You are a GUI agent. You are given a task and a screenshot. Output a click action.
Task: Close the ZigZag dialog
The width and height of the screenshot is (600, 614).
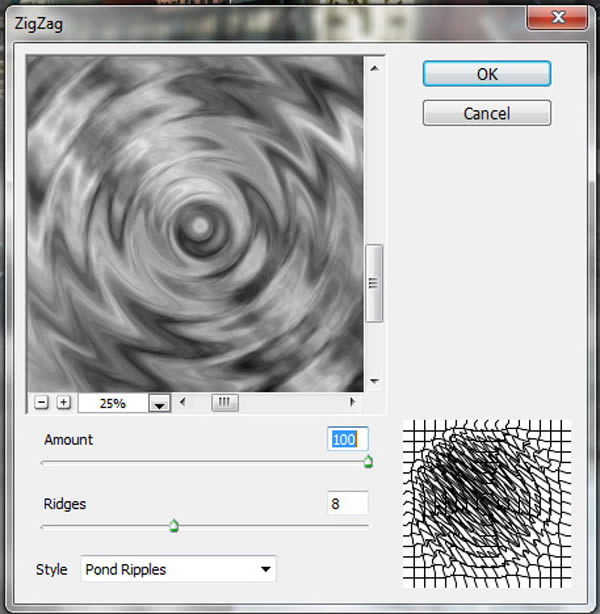click(x=557, y=17)
